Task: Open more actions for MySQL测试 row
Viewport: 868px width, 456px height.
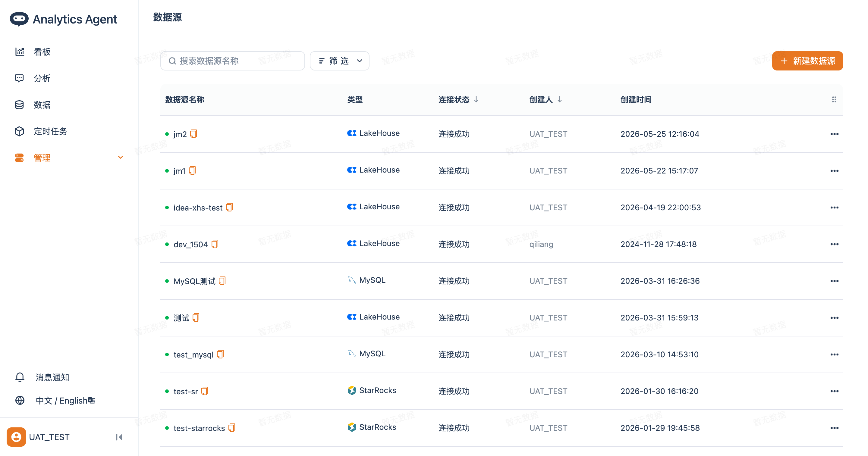Action: [834, 281]
